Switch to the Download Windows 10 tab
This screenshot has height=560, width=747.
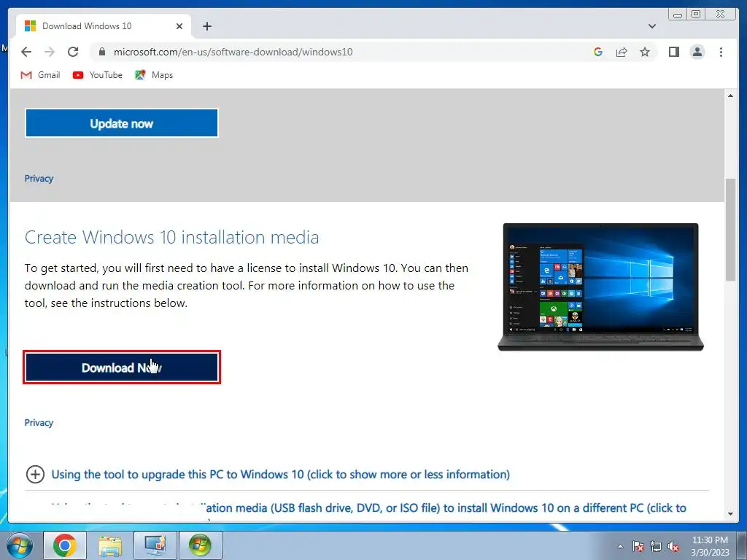click(104, 26)
